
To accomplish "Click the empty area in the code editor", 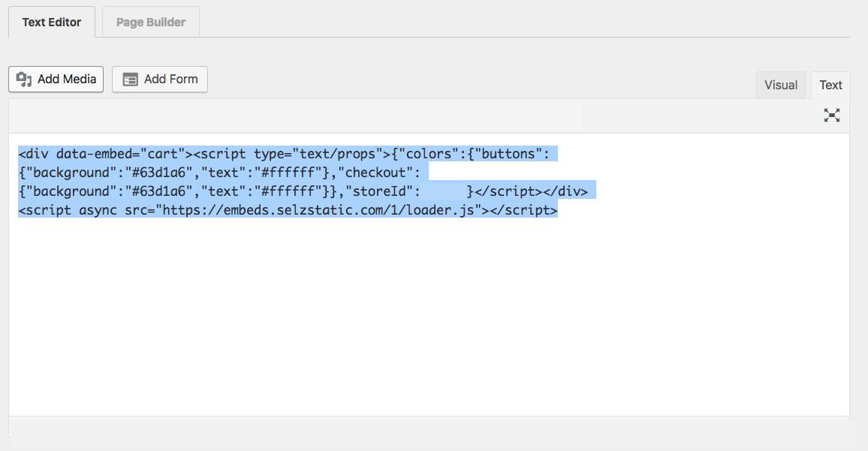I will coord(429,315).
